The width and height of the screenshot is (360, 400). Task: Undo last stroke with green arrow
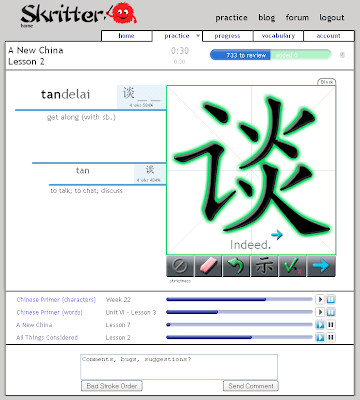[236, 266]
